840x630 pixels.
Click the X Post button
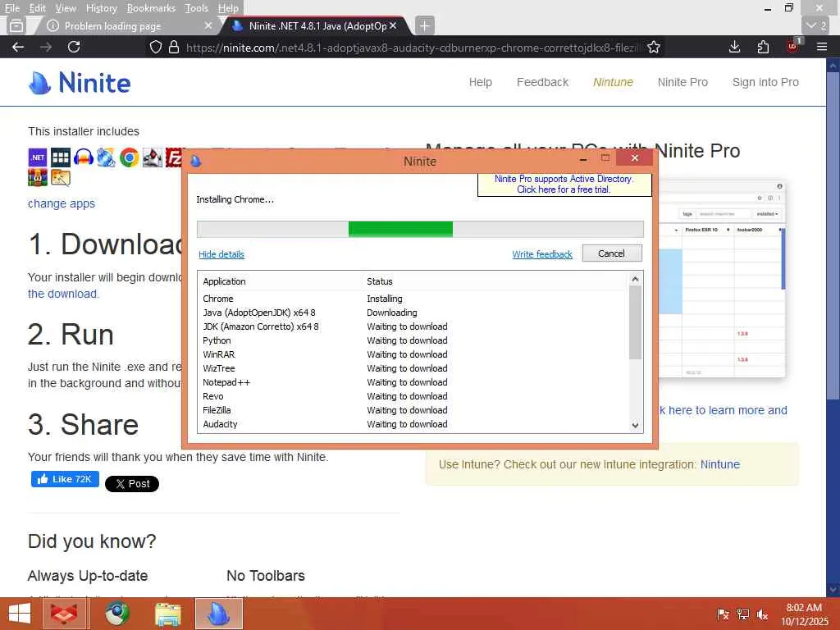click(132, 484)
